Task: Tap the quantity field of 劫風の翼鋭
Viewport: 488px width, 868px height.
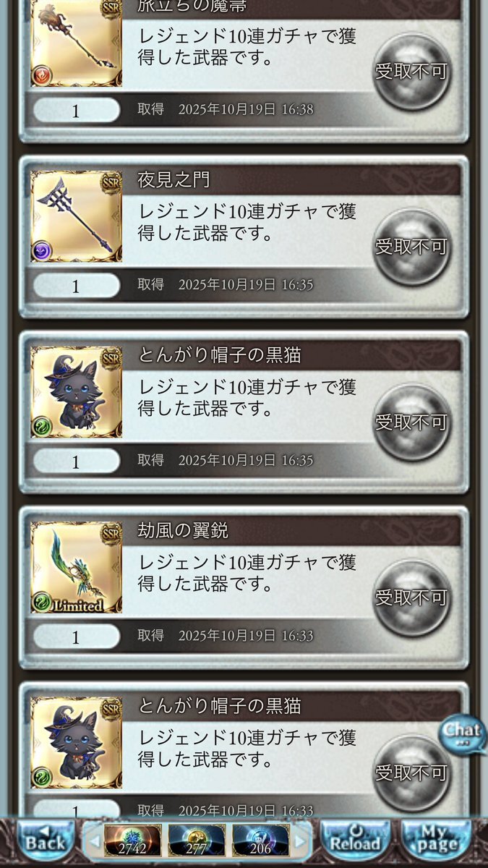Action: pyautogui.click(x=76, y=637)
